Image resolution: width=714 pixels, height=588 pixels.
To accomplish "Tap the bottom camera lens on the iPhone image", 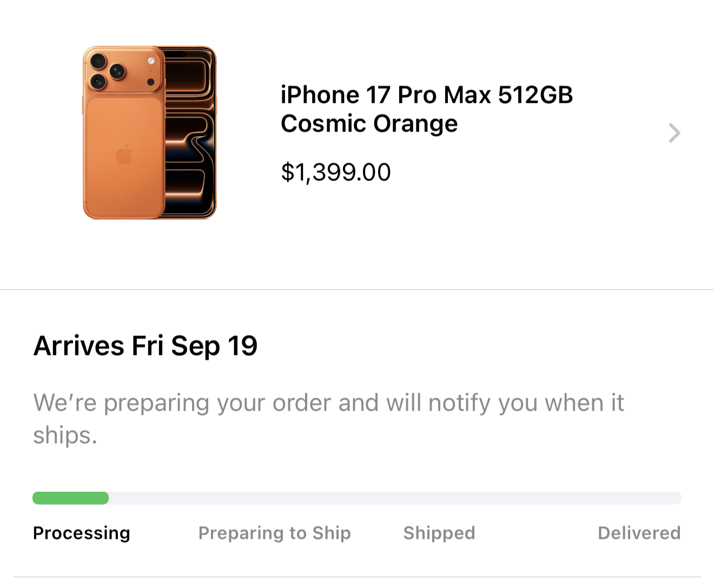I will pyautogui.click(x=98, y=82).
